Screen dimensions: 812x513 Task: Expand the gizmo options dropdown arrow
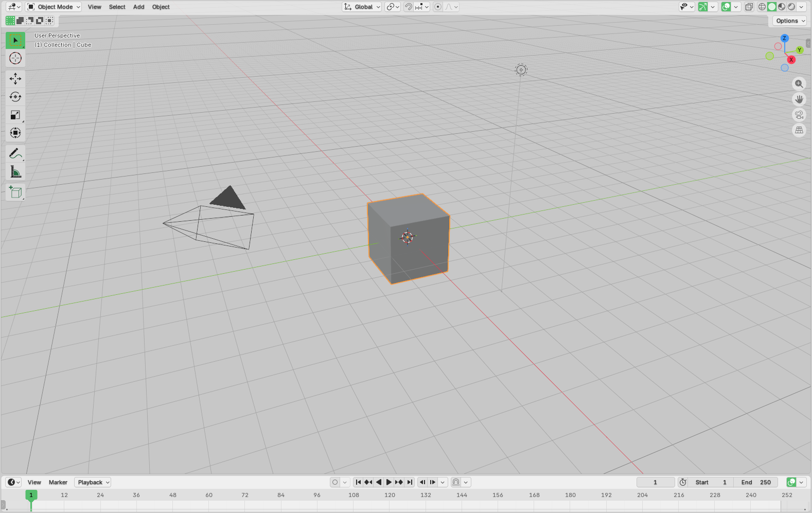coord(713,7)
